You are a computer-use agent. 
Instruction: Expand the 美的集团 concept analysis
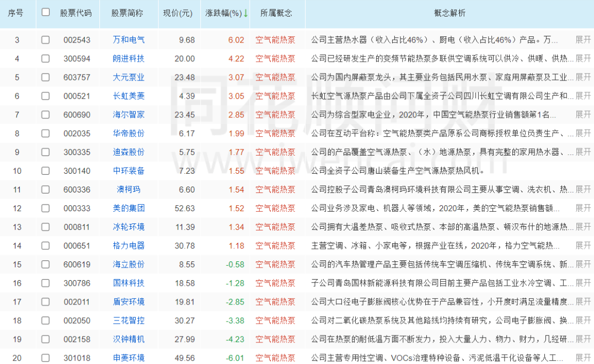(583, 208)
